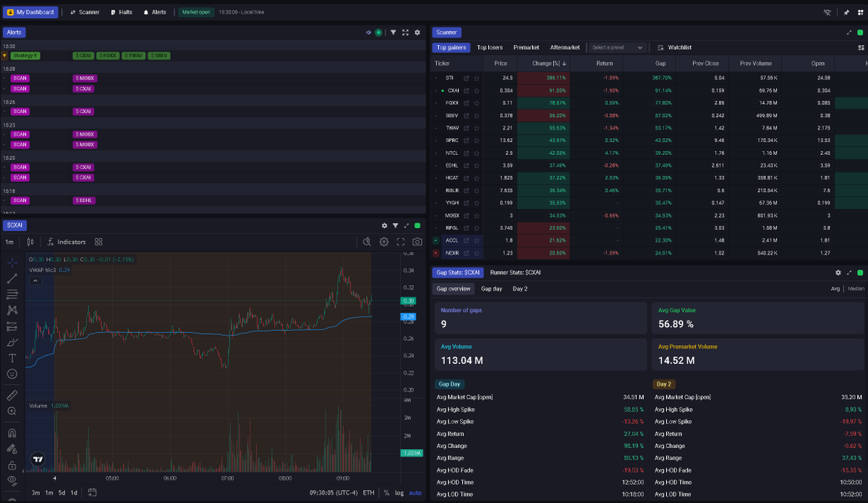Screen dimensions: 868x503
Task: Hide all drawings with eye icon
Action: click(12, 480)
